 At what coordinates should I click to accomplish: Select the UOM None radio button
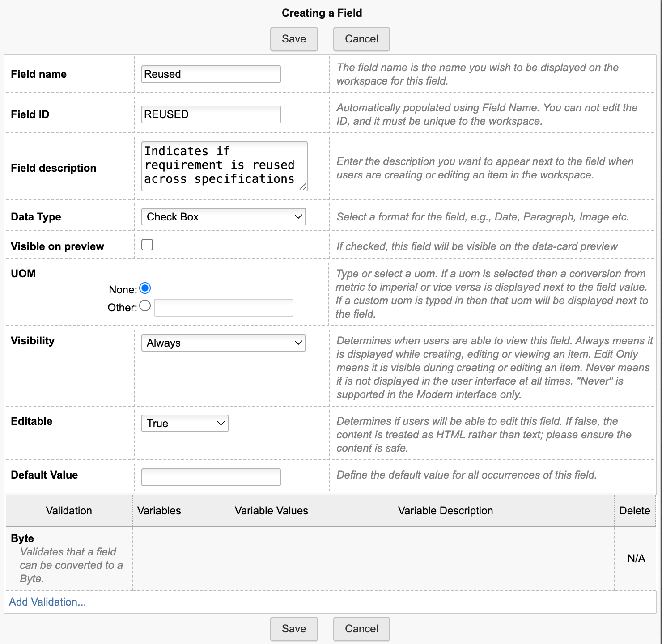click(145, 288)
